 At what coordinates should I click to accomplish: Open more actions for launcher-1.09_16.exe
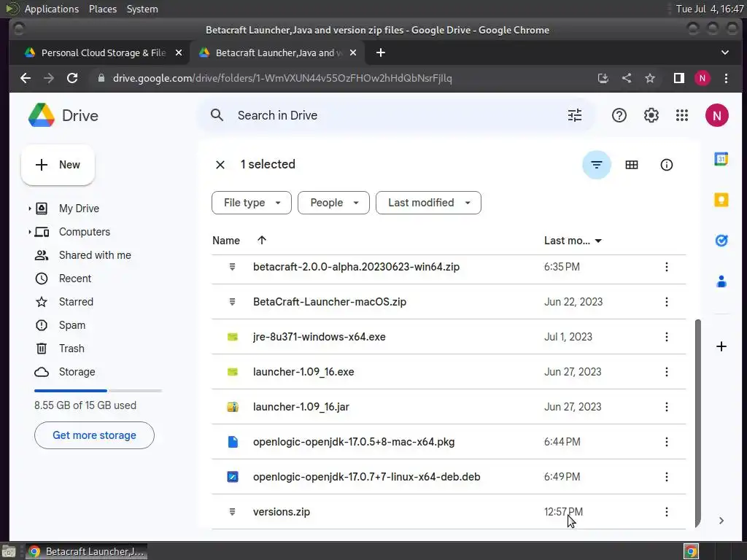click(x=667, y=372)
